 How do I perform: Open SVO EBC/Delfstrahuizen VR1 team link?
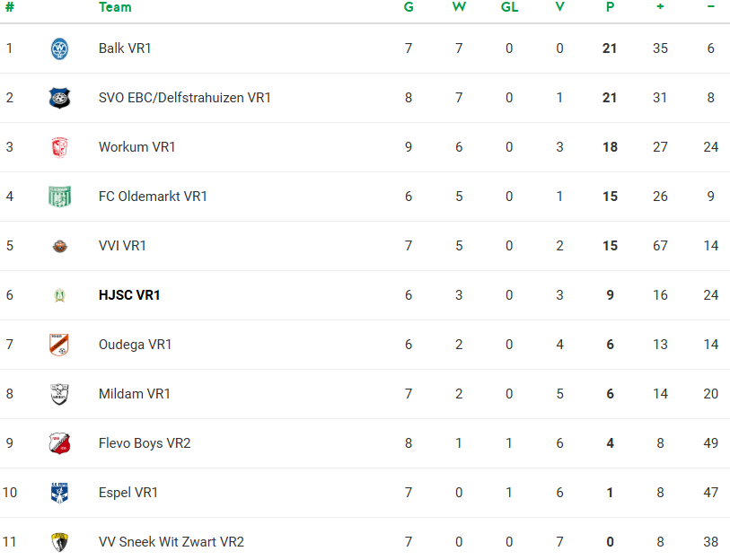pos(184,98)
